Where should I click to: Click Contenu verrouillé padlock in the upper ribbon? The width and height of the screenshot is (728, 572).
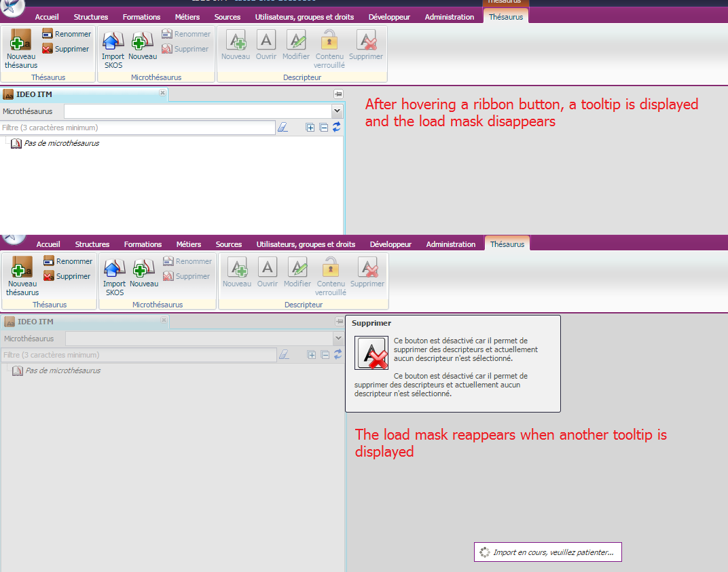click(x=329, y=40)
